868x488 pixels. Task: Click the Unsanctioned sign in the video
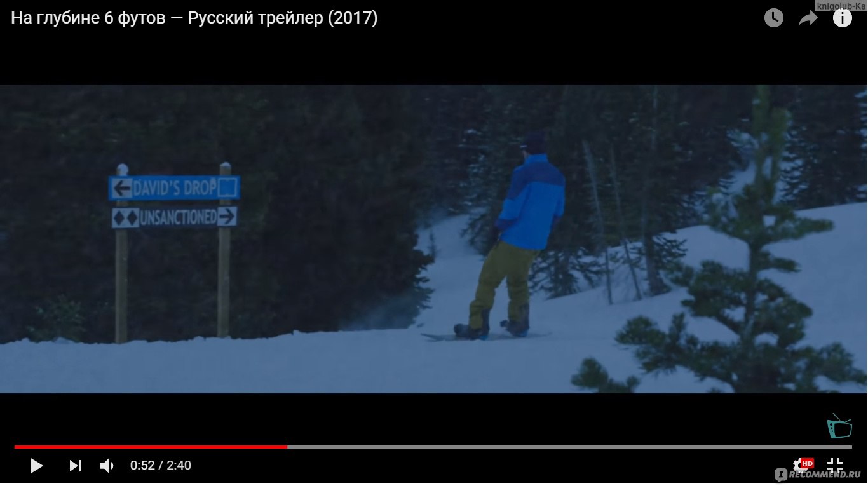[175, 217]
